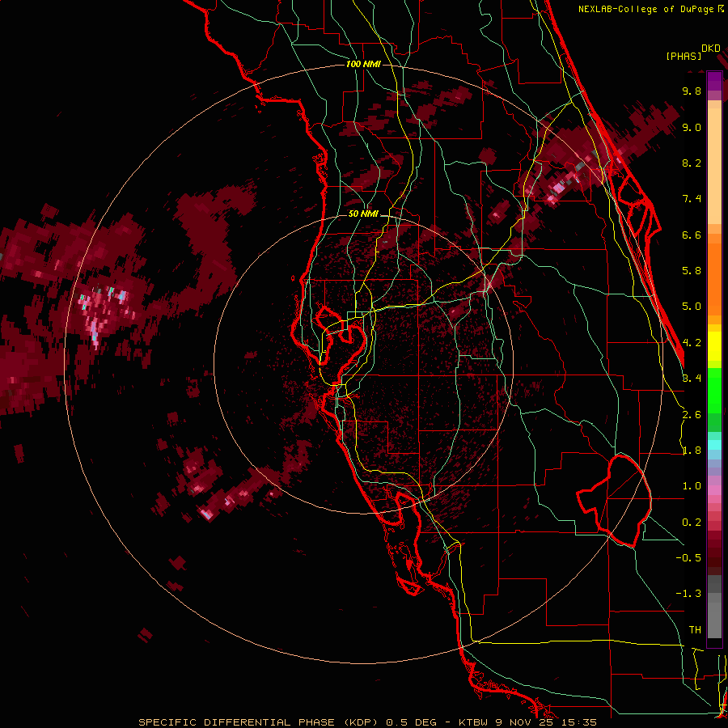Screen dimensions: 728x728
Task: Click the NEXLAB-College of DuPage label
Action: [646, 9]
